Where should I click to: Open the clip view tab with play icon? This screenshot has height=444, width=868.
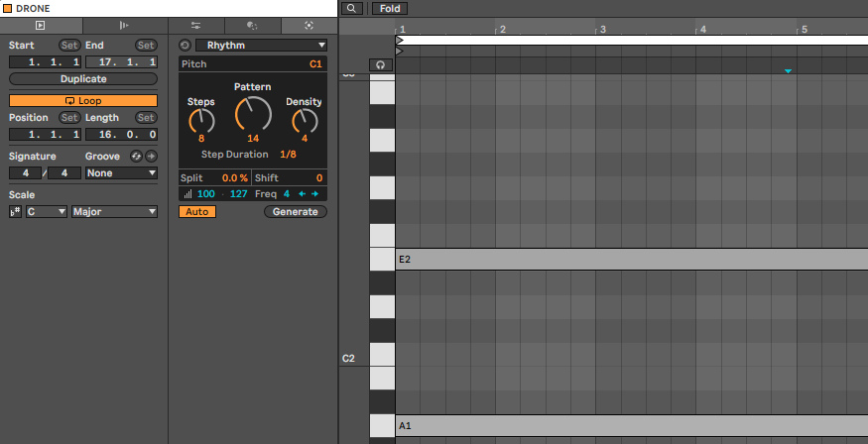tap(42, 26)
